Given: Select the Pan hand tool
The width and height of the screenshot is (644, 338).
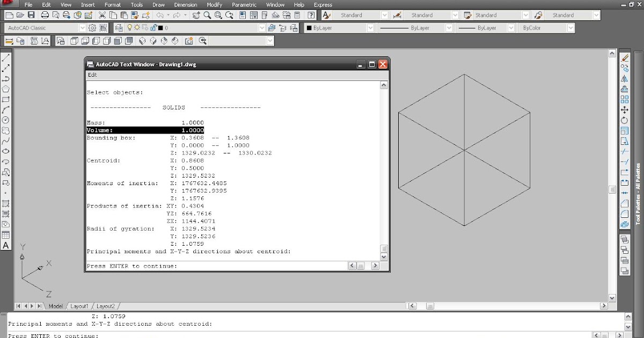Looking at the screenshot, I should 196,15.
